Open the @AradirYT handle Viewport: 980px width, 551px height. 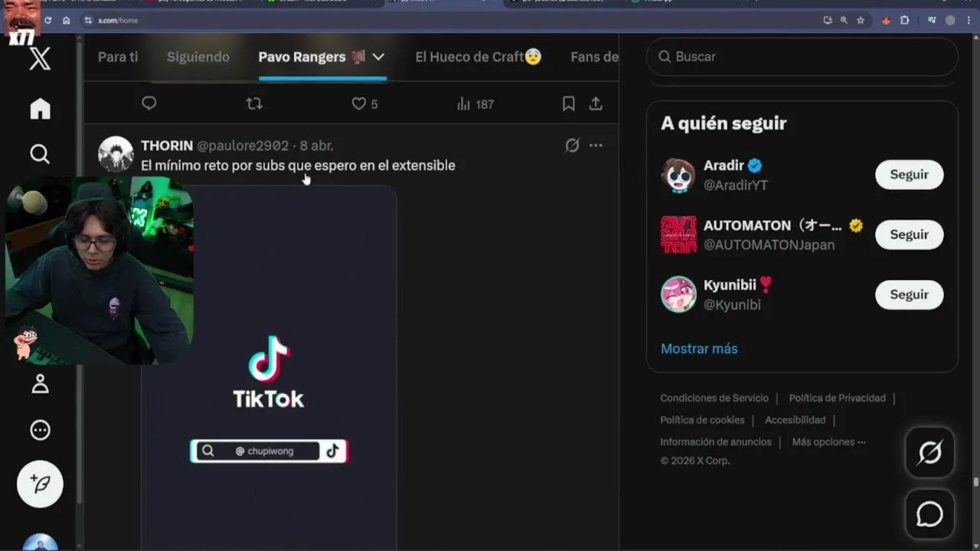tap(735, 185)
